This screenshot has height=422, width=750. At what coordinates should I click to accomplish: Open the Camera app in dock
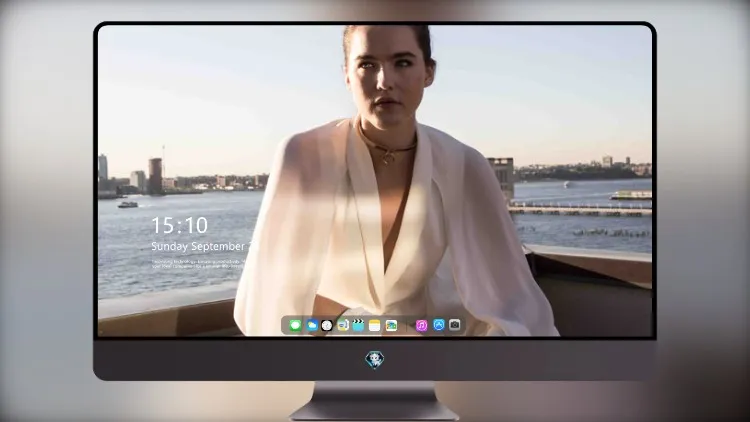454,325
